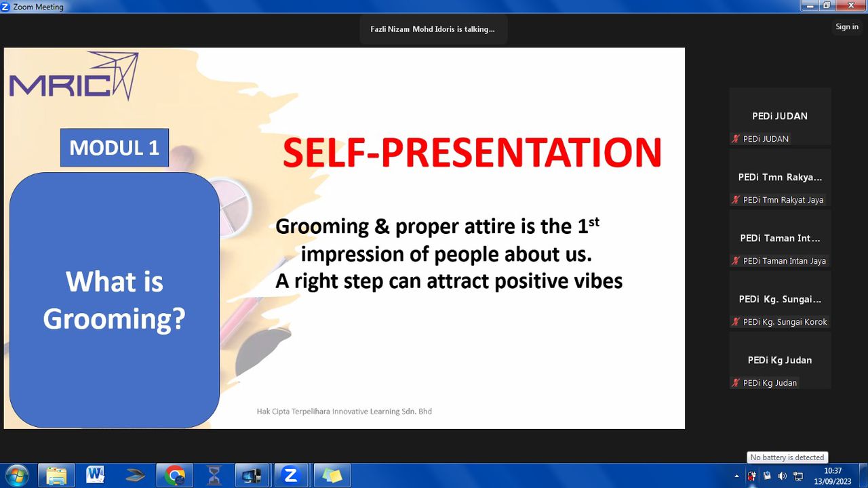Click the hourglass icon in taskbar

[x=214, y=476]
